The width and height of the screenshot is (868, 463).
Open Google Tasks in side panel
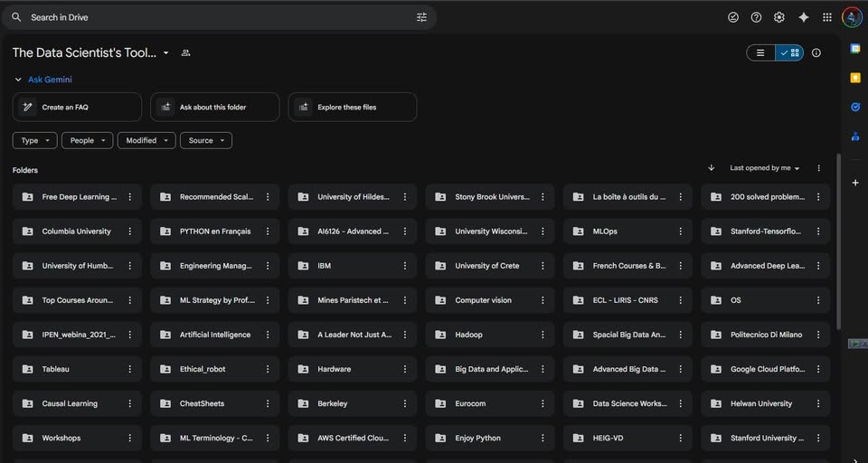coord(855,108)
